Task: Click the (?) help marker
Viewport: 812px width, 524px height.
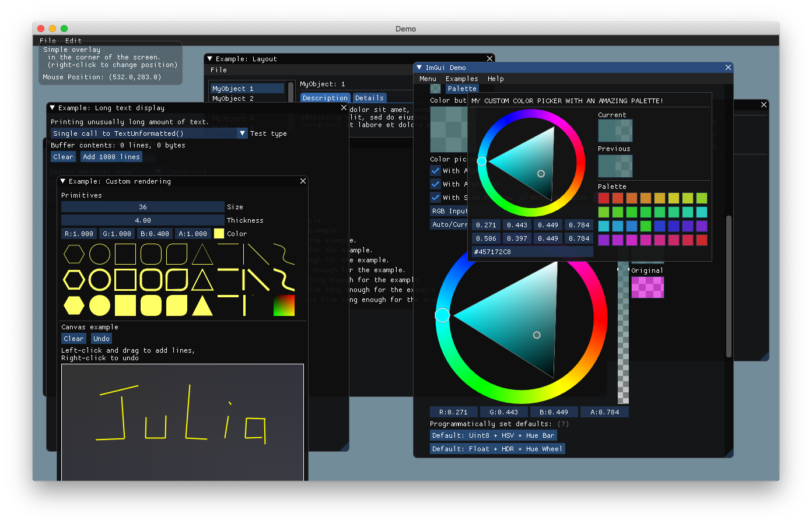Action: pos(563,424)
